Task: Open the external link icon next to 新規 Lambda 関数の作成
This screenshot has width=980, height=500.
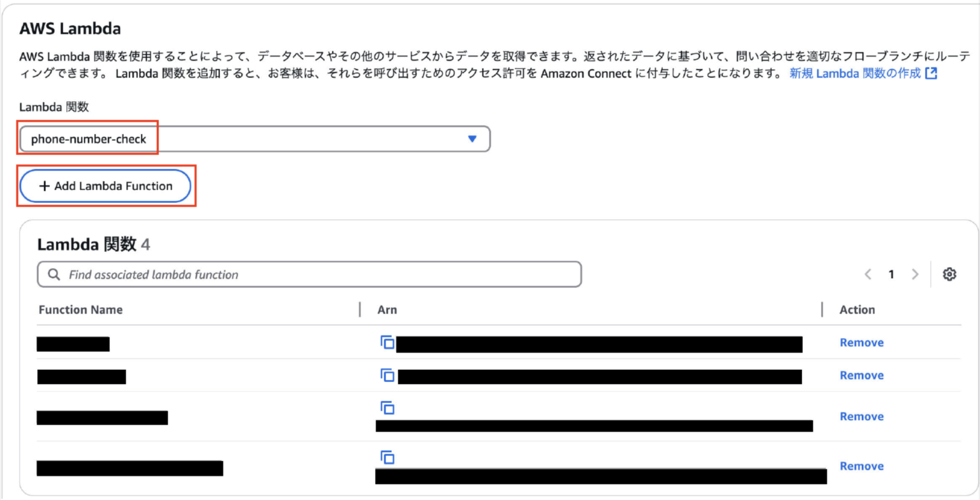Action: tap(932, 74)
